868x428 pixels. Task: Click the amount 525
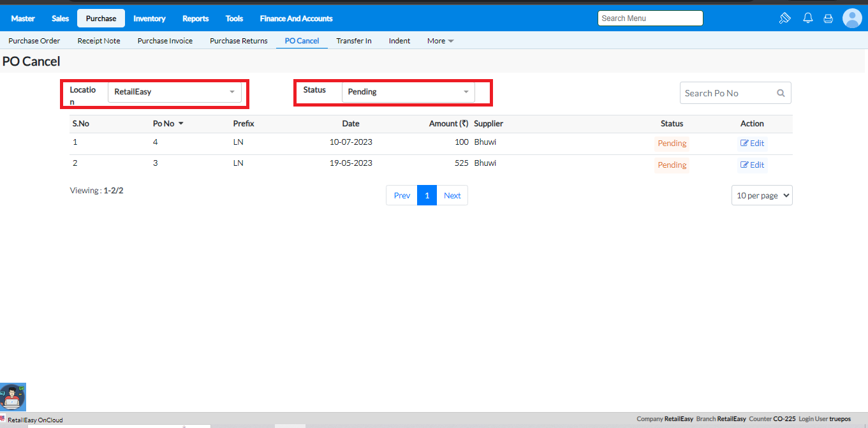pos(462,163)
